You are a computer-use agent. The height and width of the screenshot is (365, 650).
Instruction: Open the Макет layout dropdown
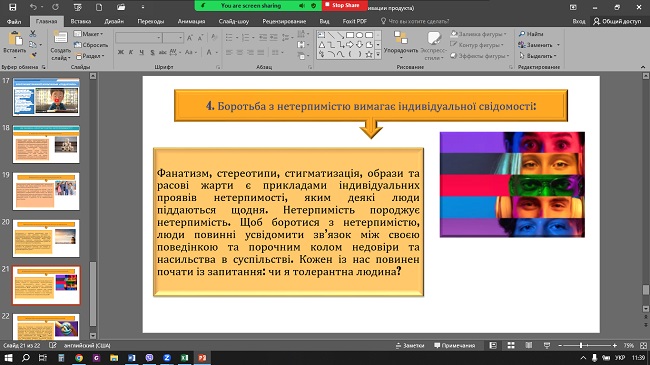pos(88,34)
